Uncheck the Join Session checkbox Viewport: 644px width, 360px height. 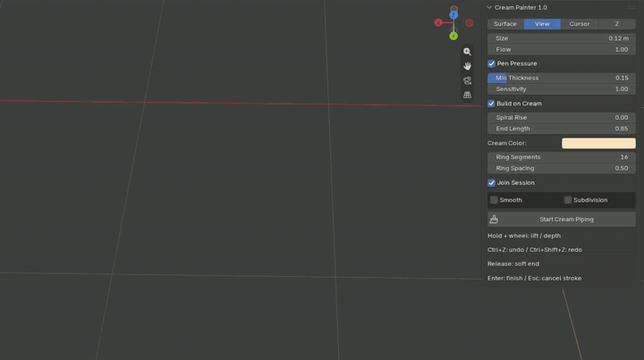point(491,182)
